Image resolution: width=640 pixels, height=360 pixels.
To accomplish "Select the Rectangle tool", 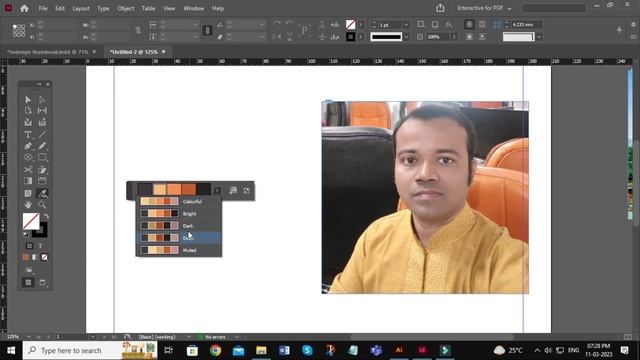I will click(42, 157).
